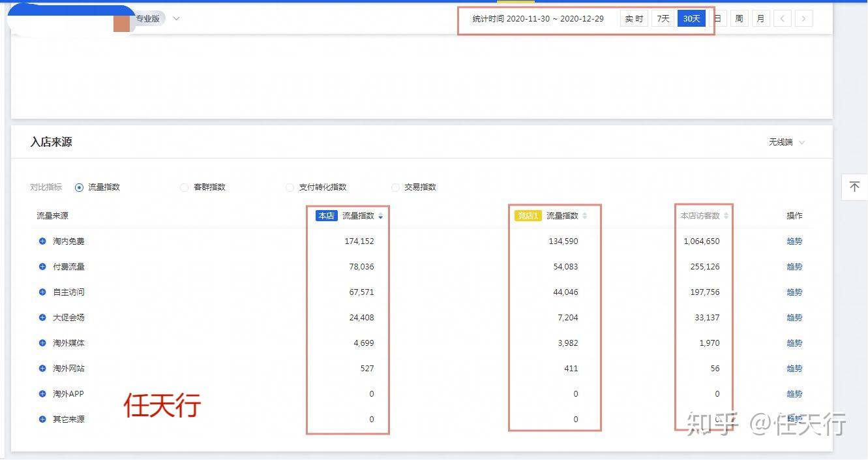Viewport: 868px width, 460px height.
Task: Click the 竞店1 value 411
Action: point(571,369)
